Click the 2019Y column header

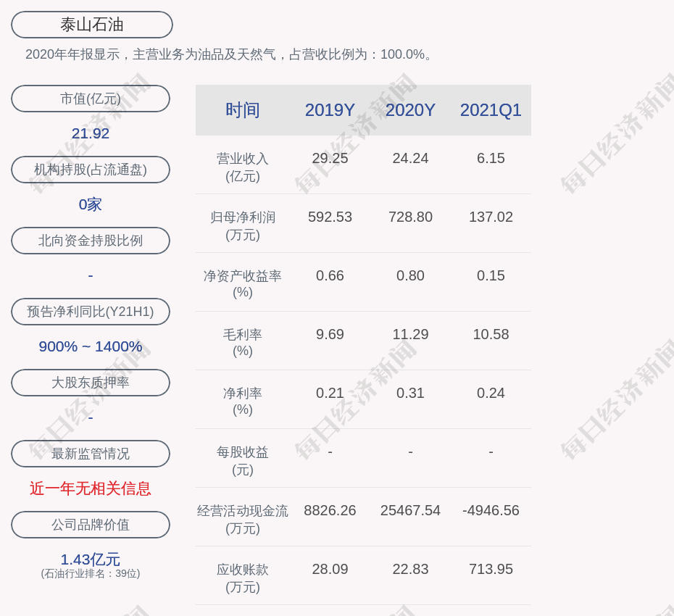click(330, 110)
